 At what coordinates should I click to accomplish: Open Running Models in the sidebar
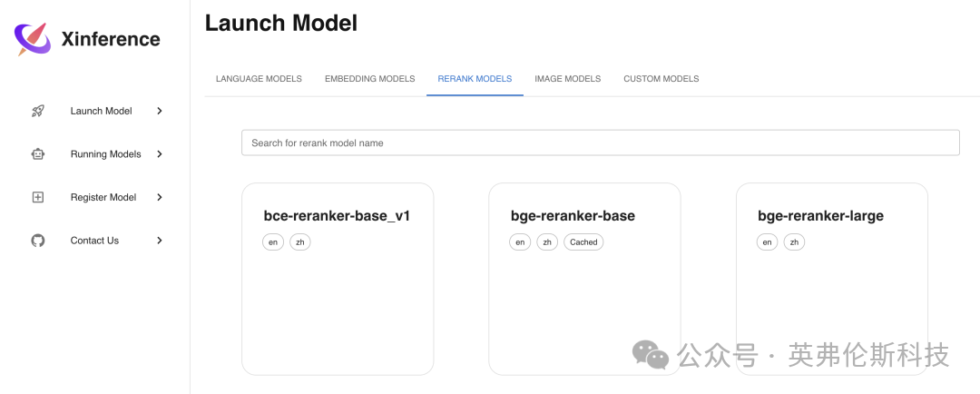[x=105, y=153]
